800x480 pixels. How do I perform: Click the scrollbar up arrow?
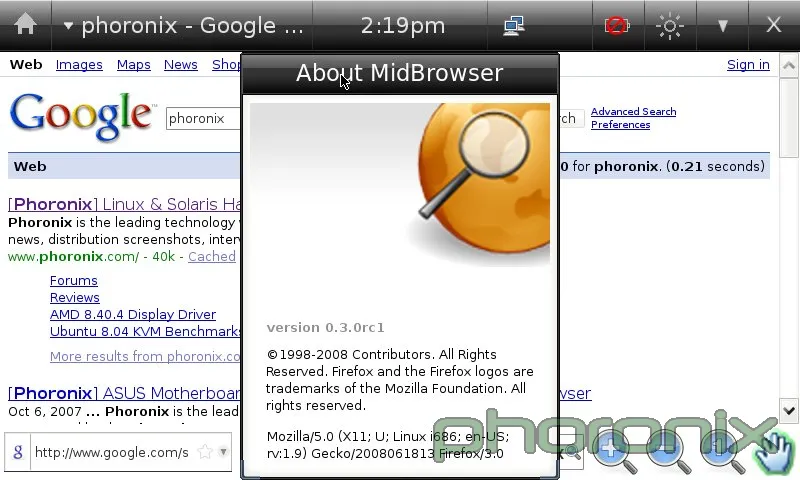point(789,65)
